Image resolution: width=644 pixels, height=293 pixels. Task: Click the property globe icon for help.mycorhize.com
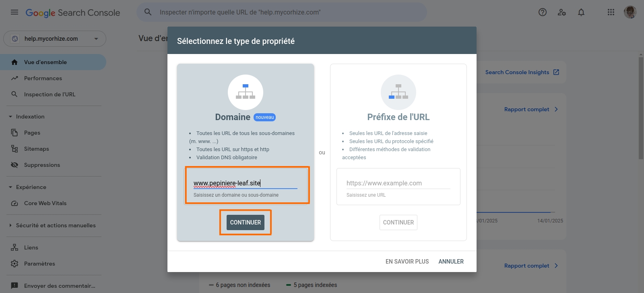click(15, 39)
